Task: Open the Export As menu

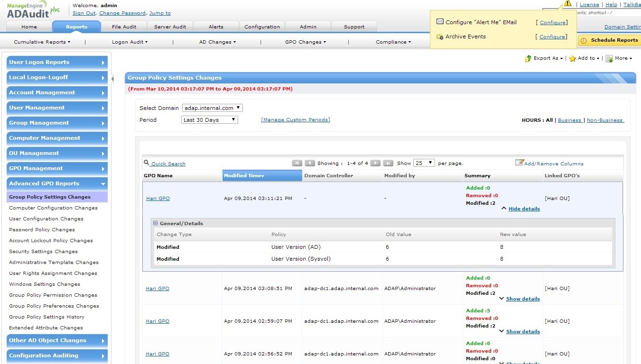Action: tap(544, 58)
